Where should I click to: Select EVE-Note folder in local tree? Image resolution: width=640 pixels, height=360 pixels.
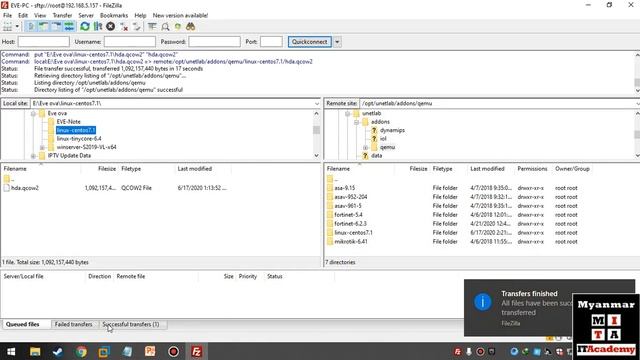click(68, 122)
